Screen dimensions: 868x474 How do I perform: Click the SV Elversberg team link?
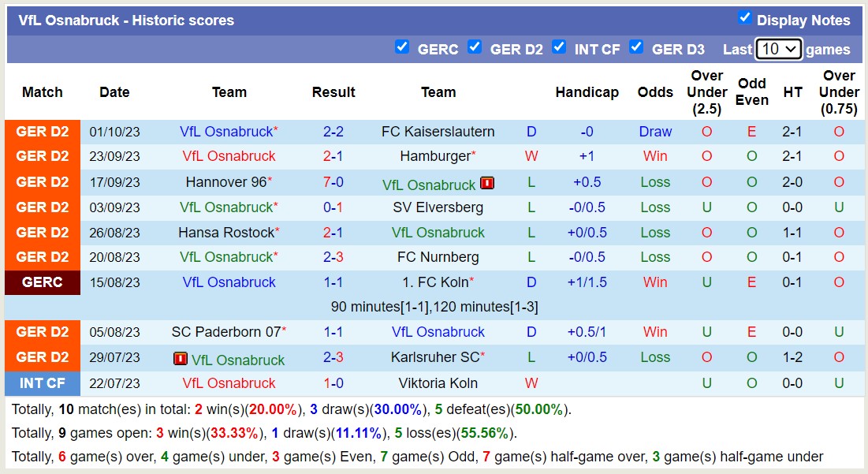(438, 207)
